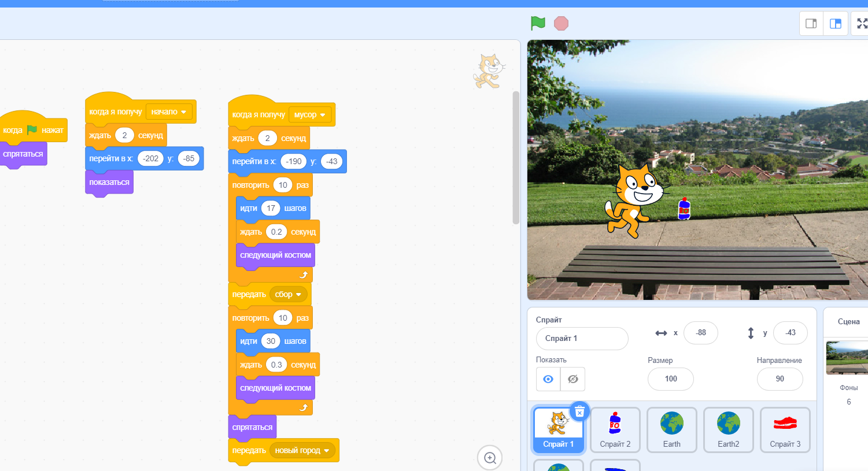
Task: Edit the 2 seconds wait under 'мусор'
Action: [267, 139]
